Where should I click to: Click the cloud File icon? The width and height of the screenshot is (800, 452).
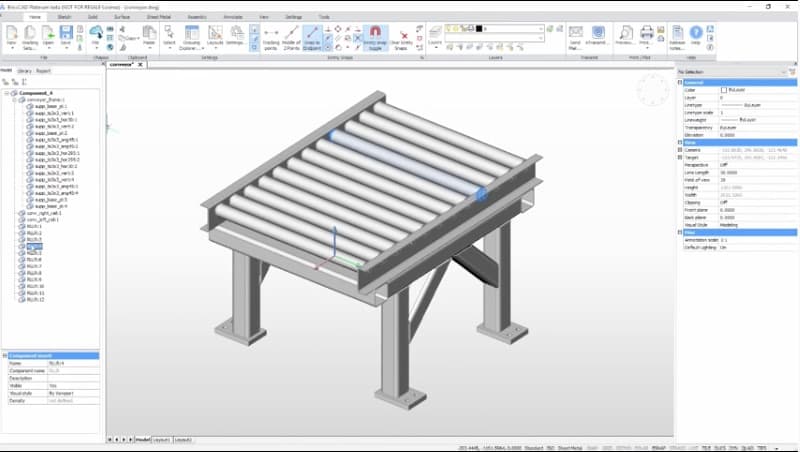[95, 32]
